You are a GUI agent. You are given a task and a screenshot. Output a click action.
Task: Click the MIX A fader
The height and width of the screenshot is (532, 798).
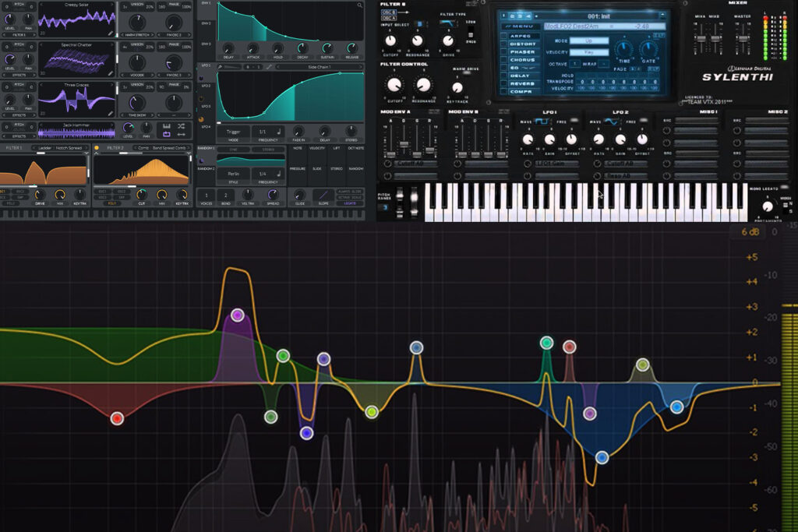tap(701, 39)
